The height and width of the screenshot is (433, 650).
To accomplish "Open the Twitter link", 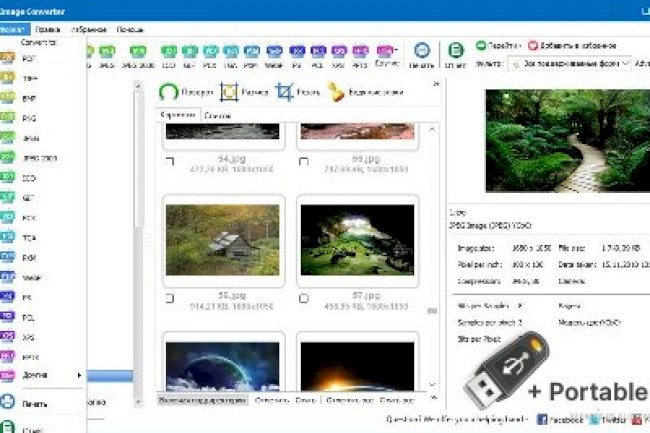I will tap(607, 420).
